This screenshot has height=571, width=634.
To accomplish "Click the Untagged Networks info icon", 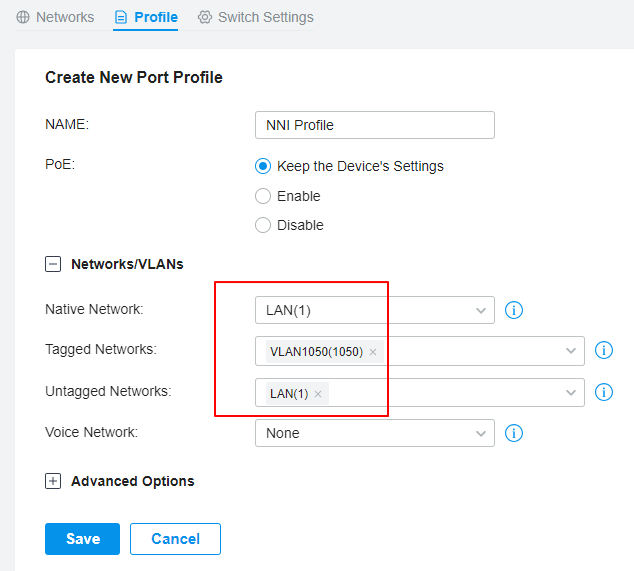I will click(x=603, y=392).
